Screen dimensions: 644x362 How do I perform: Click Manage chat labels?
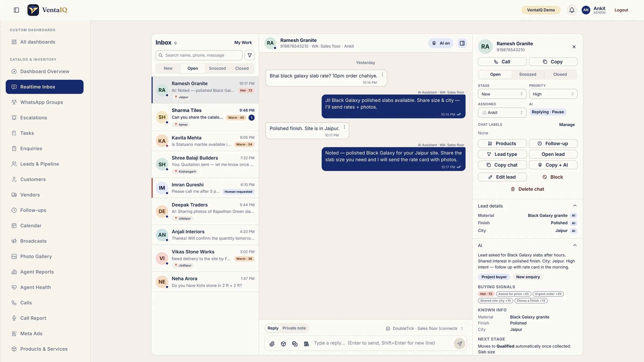click(x=567, y=124)
